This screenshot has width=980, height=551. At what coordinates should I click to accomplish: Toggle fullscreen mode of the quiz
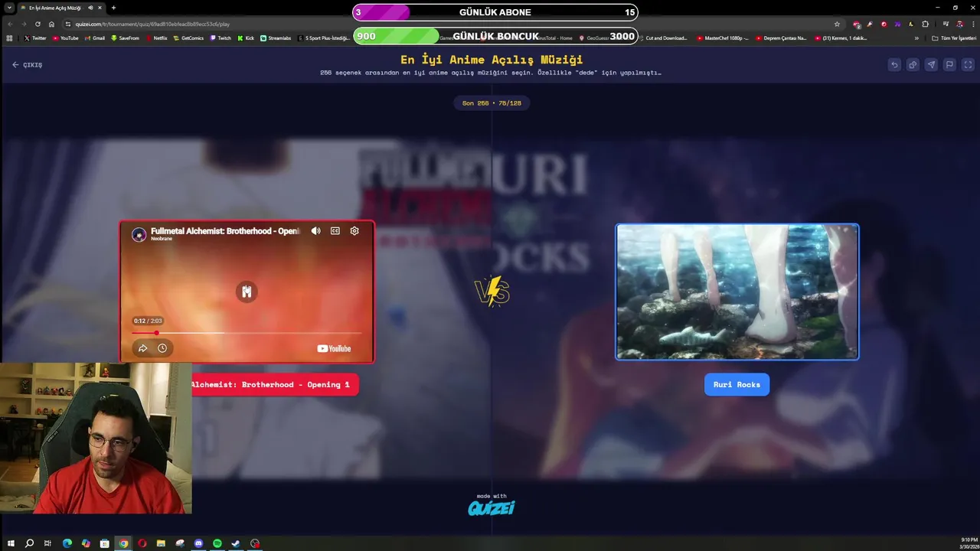pyautogui.click(x=968, y=65)
